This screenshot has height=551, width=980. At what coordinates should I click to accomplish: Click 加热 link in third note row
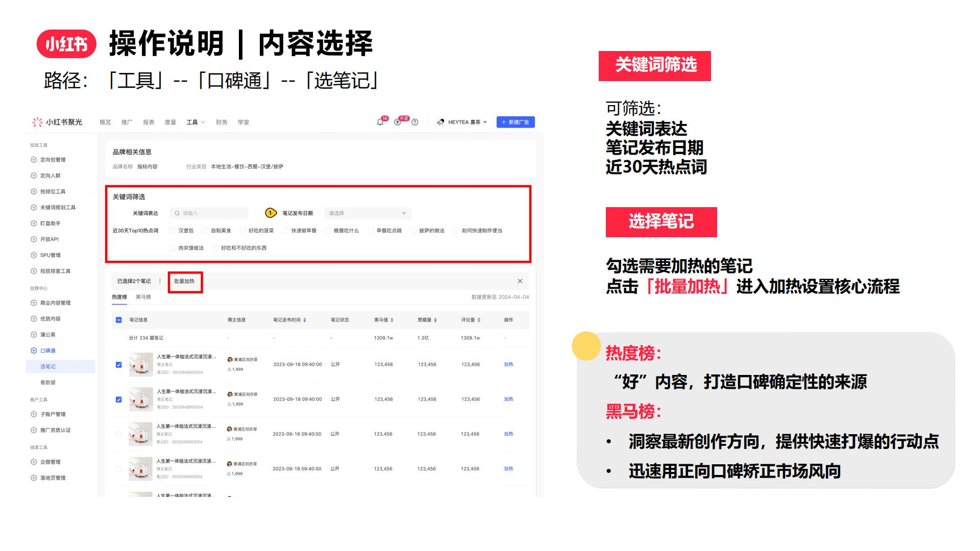click(508, 434)
